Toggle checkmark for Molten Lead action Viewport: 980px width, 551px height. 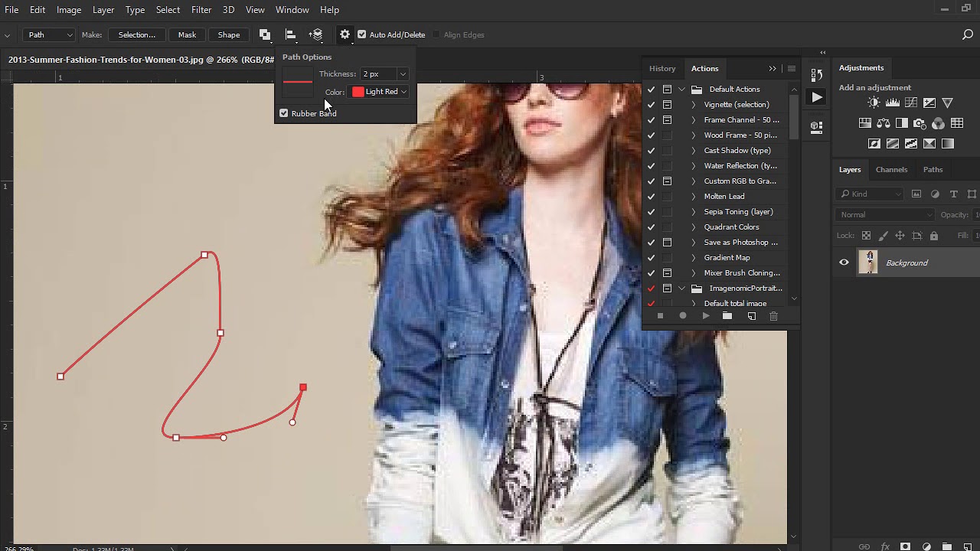(651, 197)
